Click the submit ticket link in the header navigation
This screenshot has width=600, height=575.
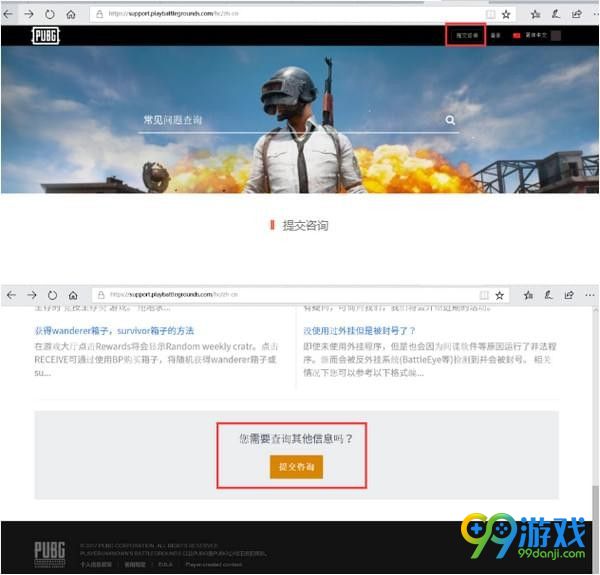point(466,35)
